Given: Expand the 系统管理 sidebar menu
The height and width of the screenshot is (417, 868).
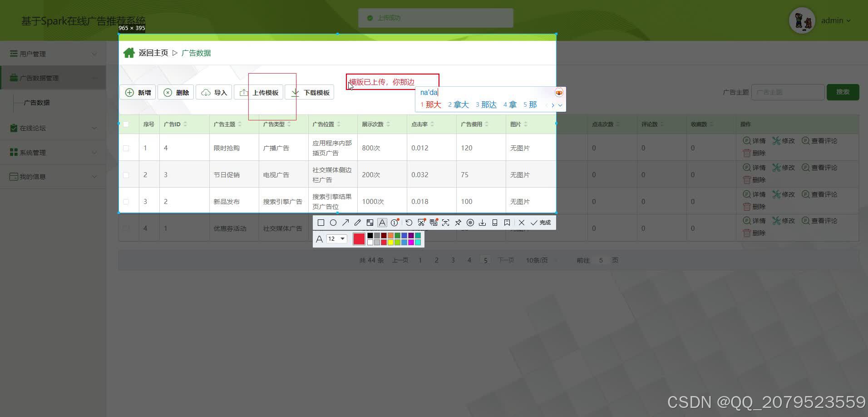Looking at the screenshot, I should pos(52,152).
